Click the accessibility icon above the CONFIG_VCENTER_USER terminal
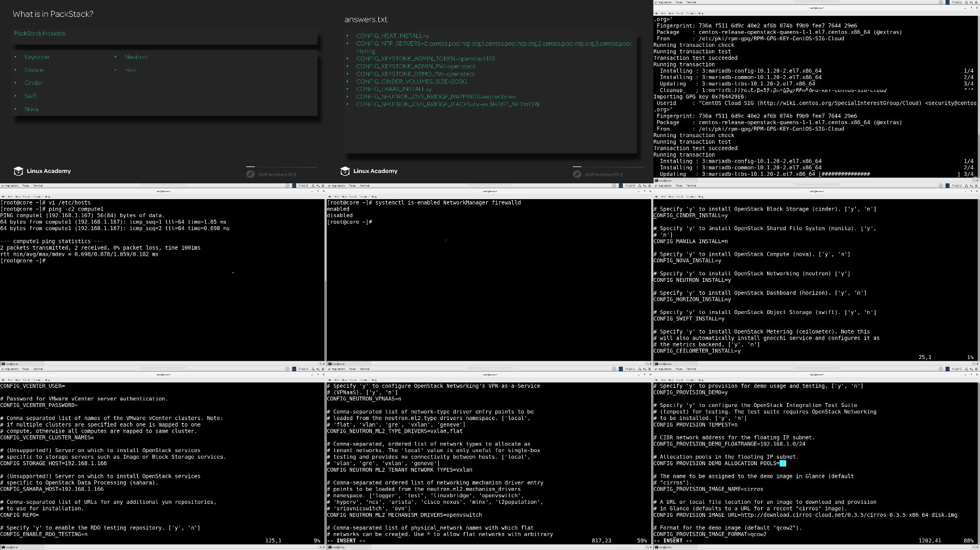 tap(287, 369)
